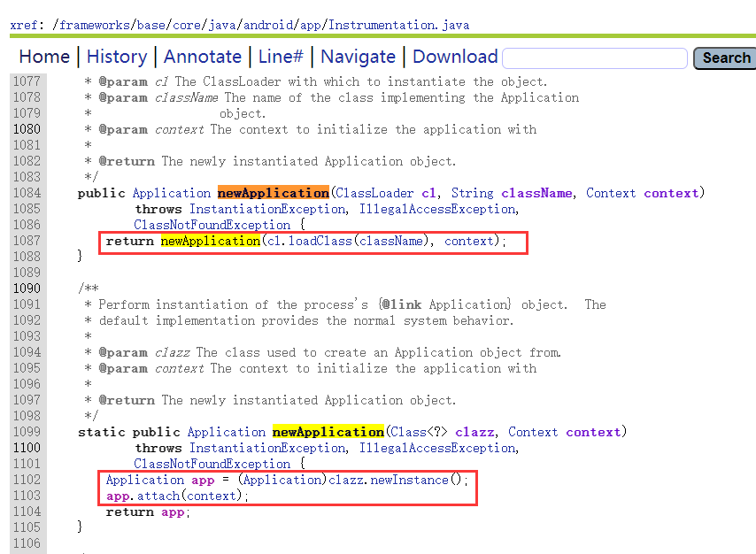Open the Navigate menu
Screen dimensions: 756x554
click(359, 57)
